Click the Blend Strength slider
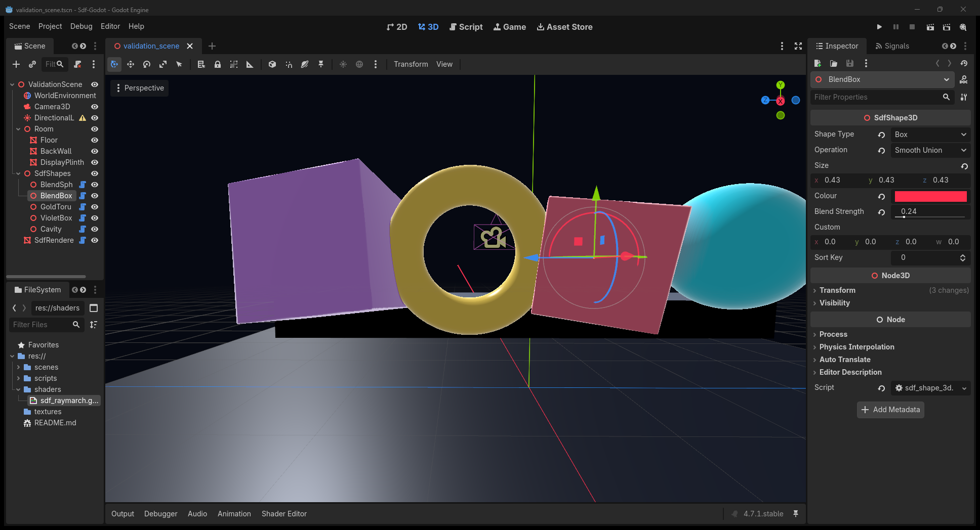 pos(930,217)
